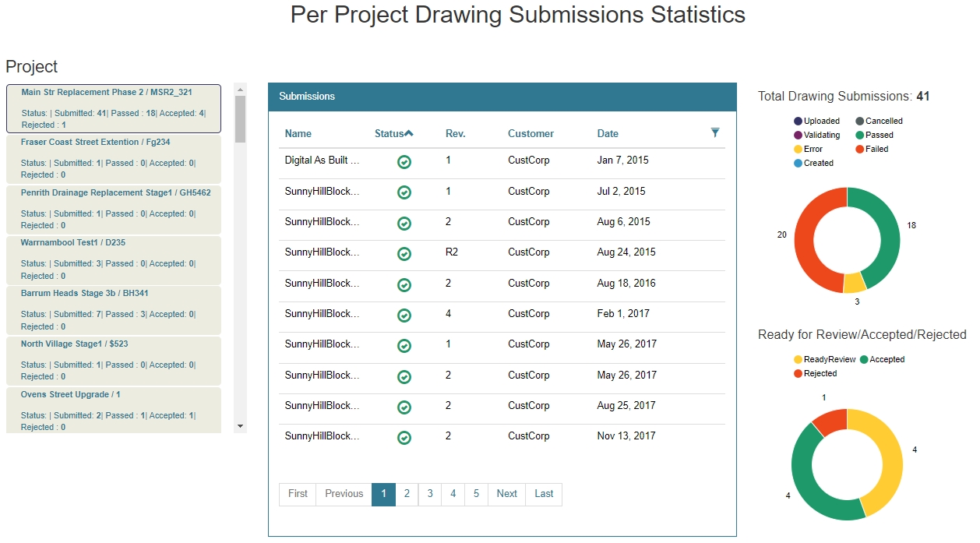The height and width of the screenshot is (543, 980).
Task: Sort by Status column header arrow
Action: [x=409, y=133]
